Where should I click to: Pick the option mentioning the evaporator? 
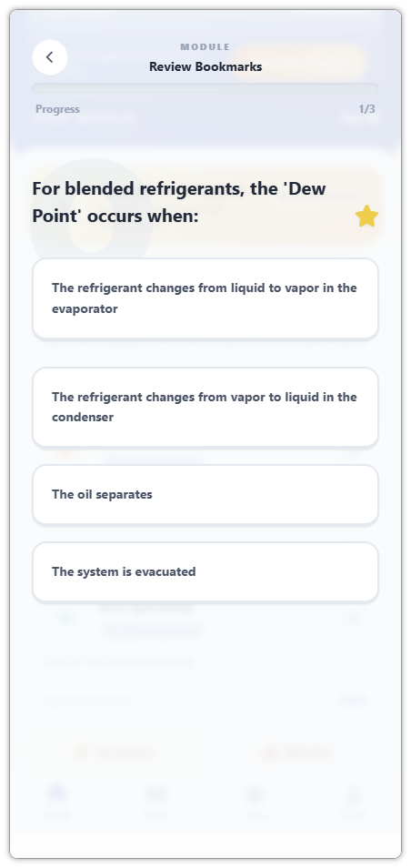(205, 298)
